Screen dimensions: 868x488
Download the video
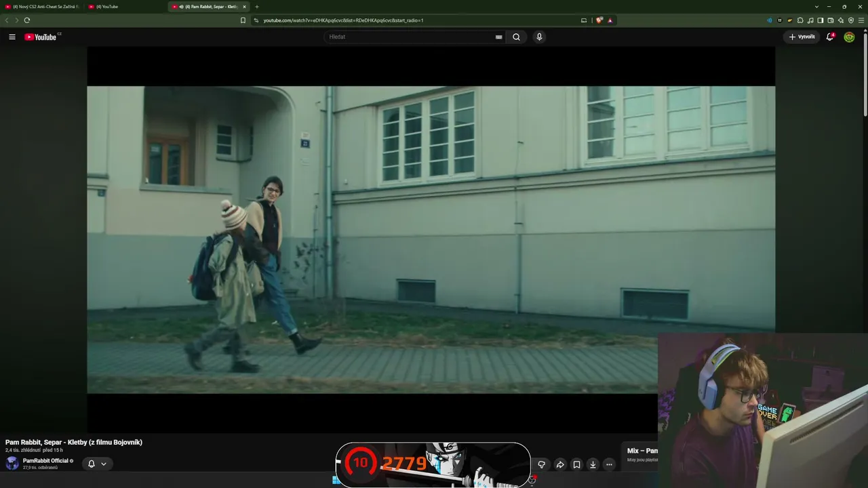(593, 464)
